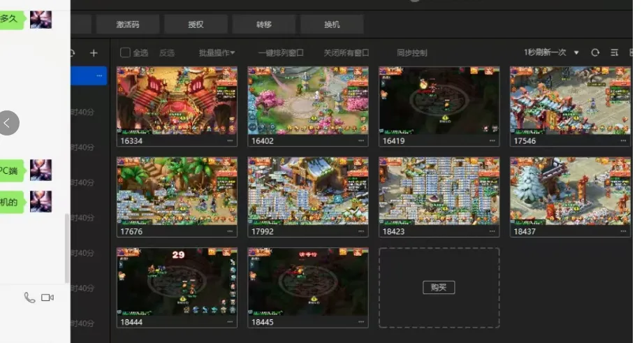Start a voice call with the phone icon

click(29, 298)
